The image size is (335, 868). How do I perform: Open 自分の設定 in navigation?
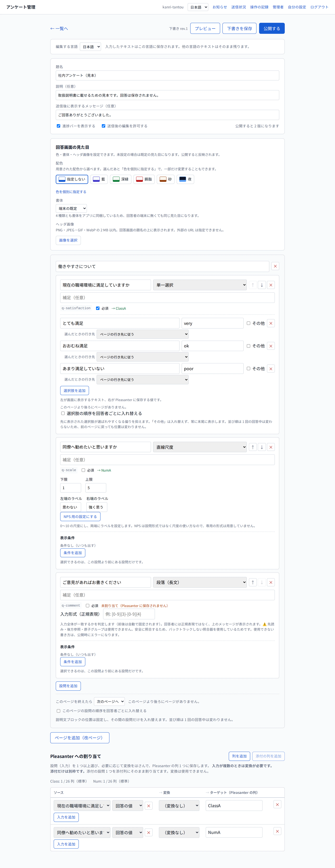point(297,7)
